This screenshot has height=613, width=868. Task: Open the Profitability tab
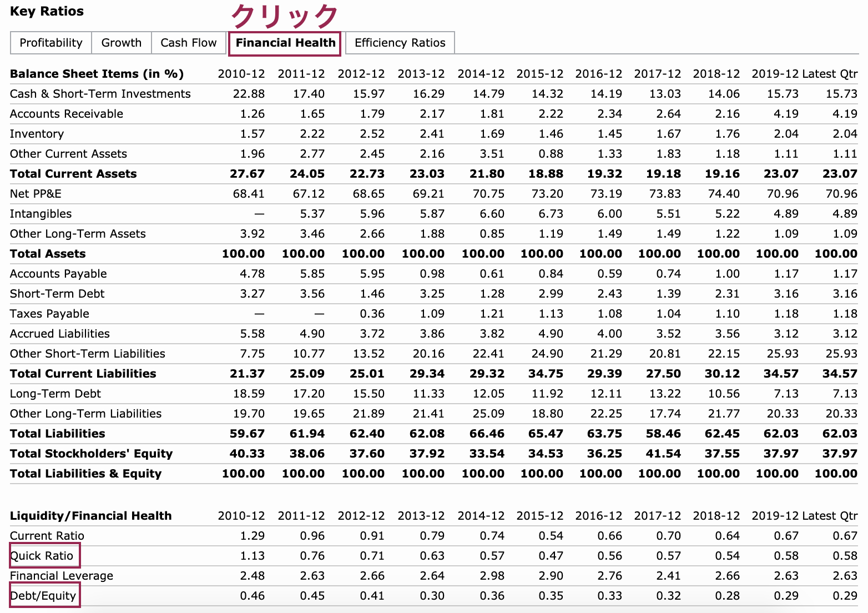click(51, 43)
